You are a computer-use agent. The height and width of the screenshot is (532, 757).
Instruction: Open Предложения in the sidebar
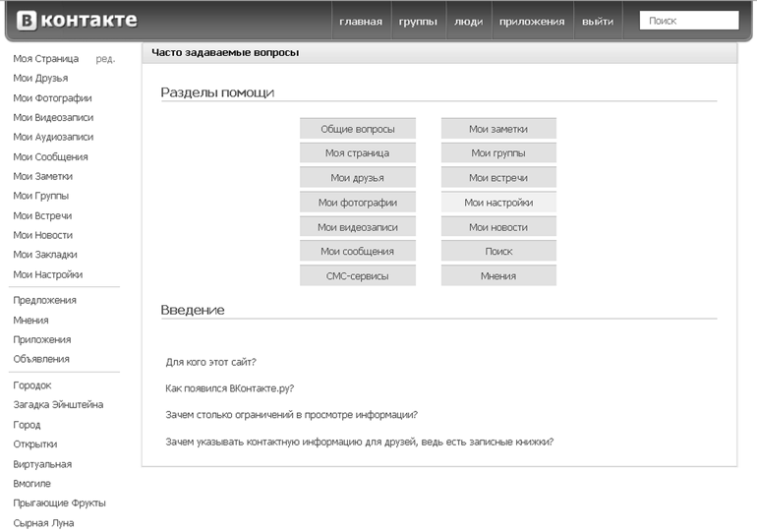coord(45,300)
